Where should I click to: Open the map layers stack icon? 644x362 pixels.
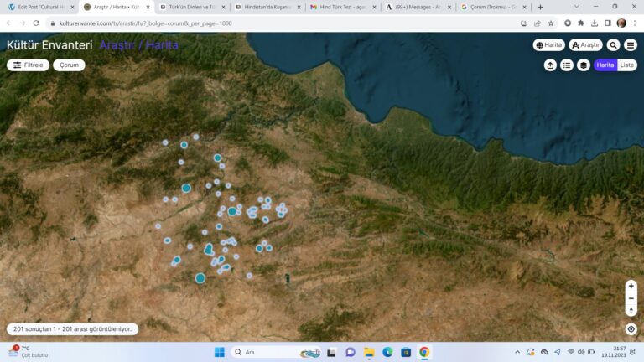tap(584, 65)
